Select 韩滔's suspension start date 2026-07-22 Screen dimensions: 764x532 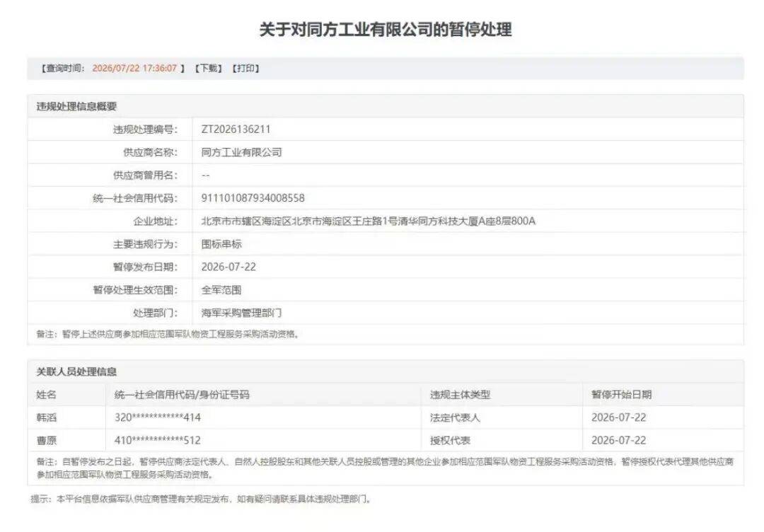(618, 417)
